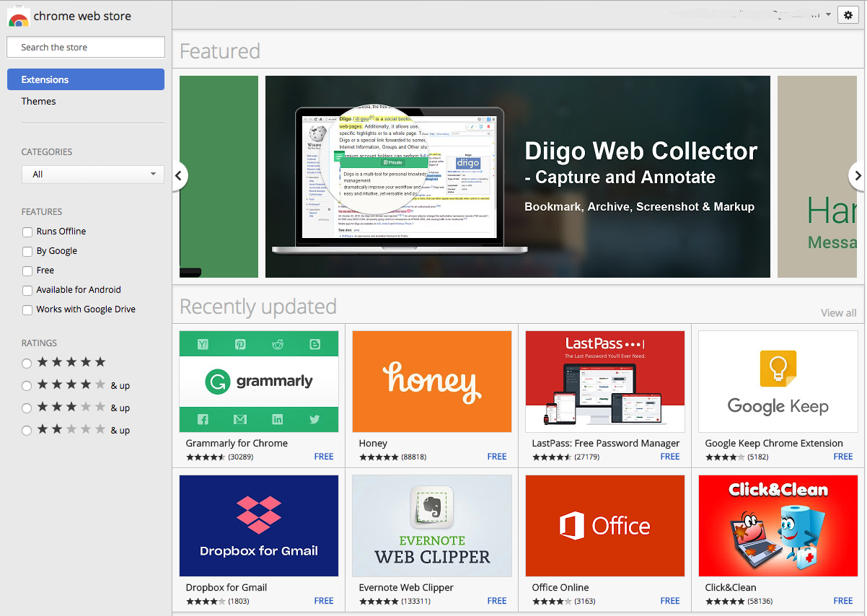Image resolution: width=867 pixels, height=616 pixels.
Task: Click Click&Clean's (58136) star rating
Action: [x=725, y=601]
